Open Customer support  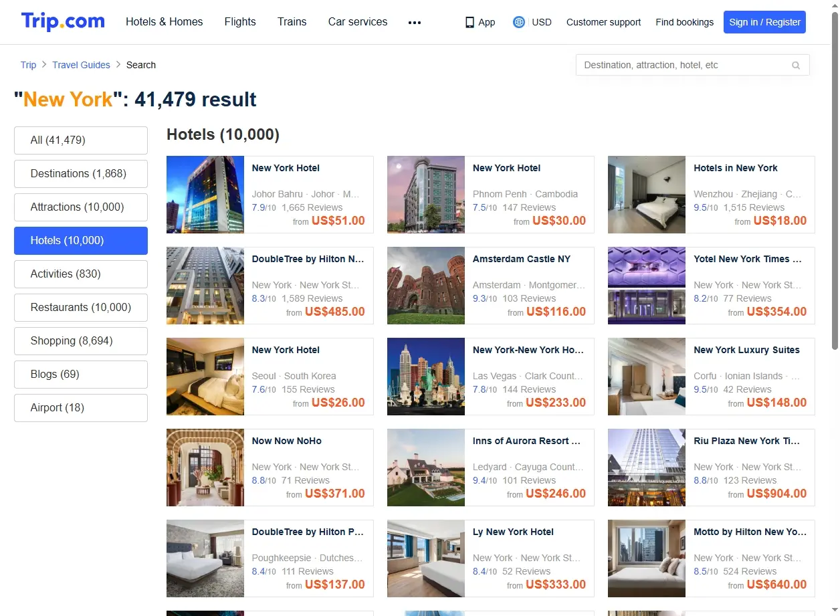click(603, 22)
